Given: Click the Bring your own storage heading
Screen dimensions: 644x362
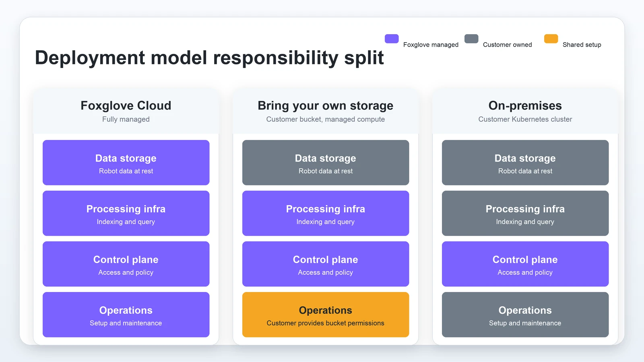Looking at the screenshot, I should tap(326, 105).
